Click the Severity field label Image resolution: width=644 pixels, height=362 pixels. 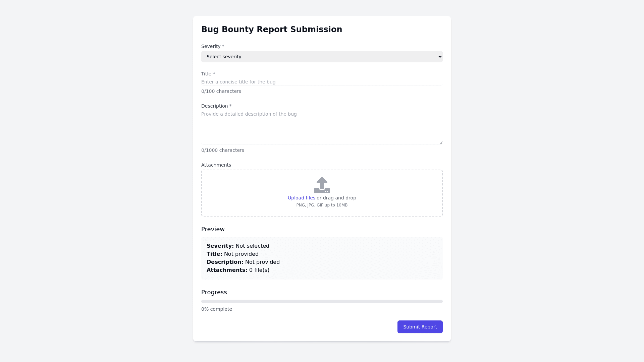[211, 46]
